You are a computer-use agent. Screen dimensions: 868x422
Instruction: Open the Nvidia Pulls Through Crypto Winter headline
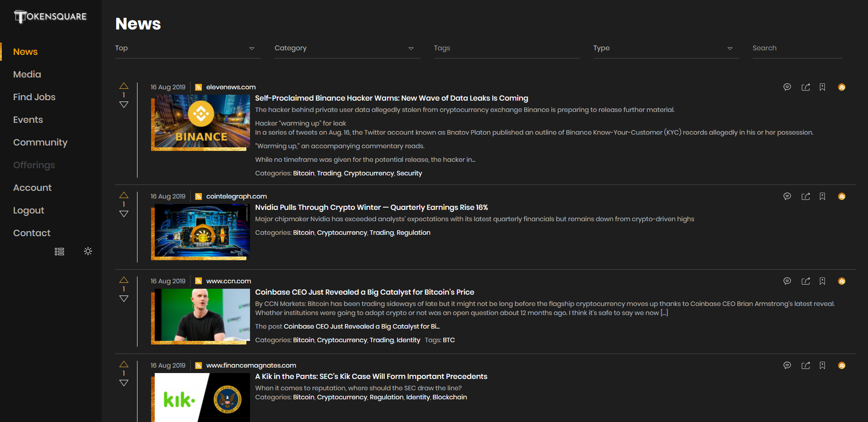371,208
